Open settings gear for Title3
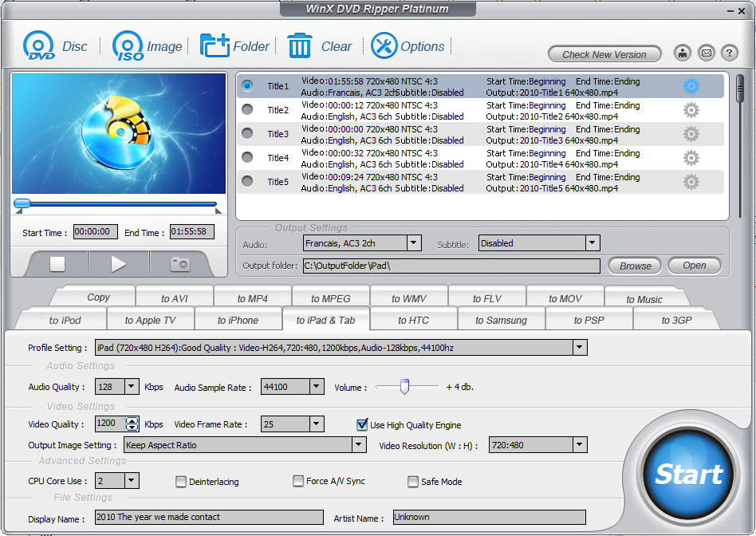This screenshot has width=756, height=536. (691, 134)
